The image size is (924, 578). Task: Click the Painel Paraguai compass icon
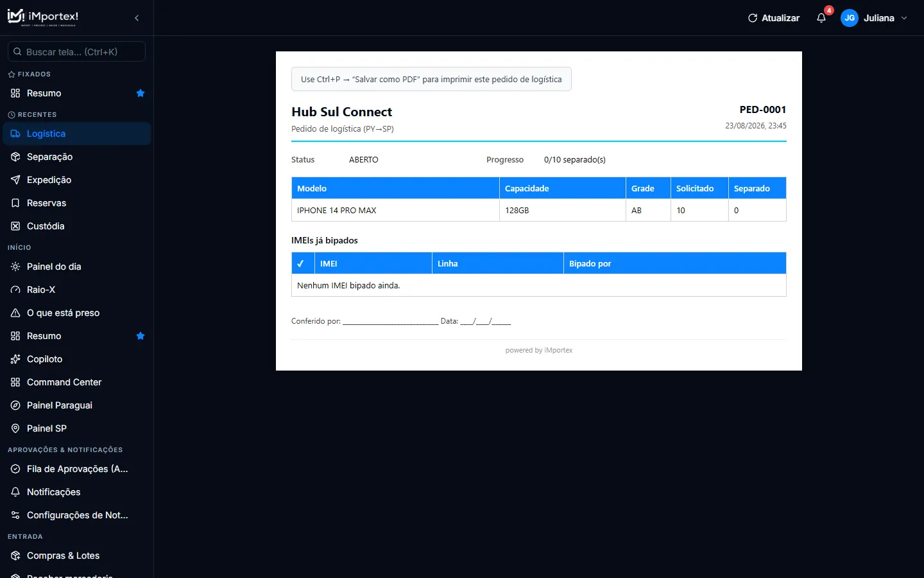coord(15,405)
